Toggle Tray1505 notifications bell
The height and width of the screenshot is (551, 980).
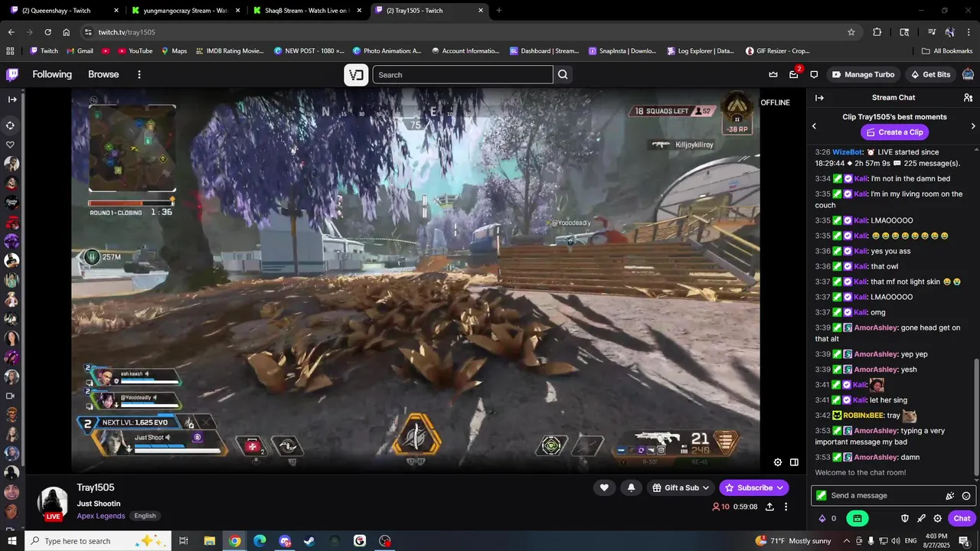[632, 487]
